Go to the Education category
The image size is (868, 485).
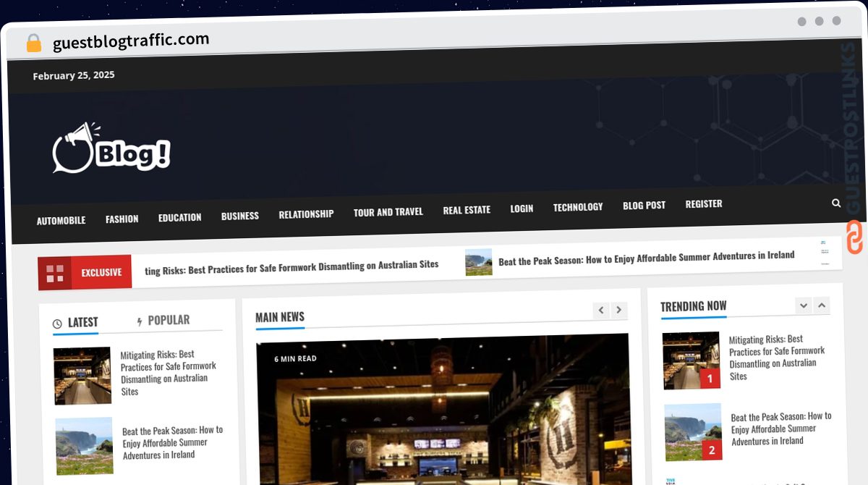click(180, 217)
